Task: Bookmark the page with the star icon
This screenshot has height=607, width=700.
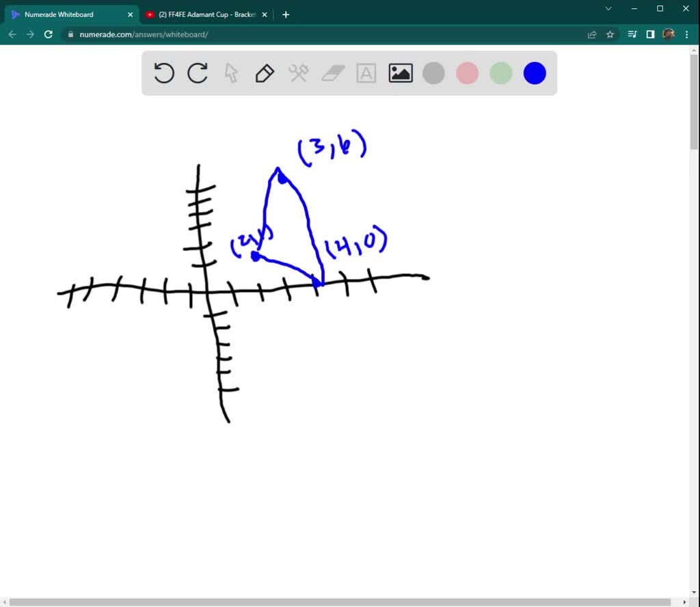Action: (610, 34)
